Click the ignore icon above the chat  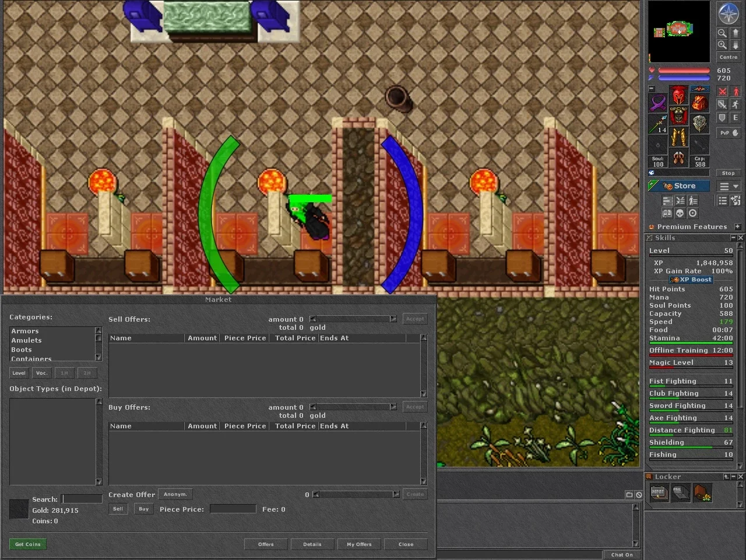point(639,495)
